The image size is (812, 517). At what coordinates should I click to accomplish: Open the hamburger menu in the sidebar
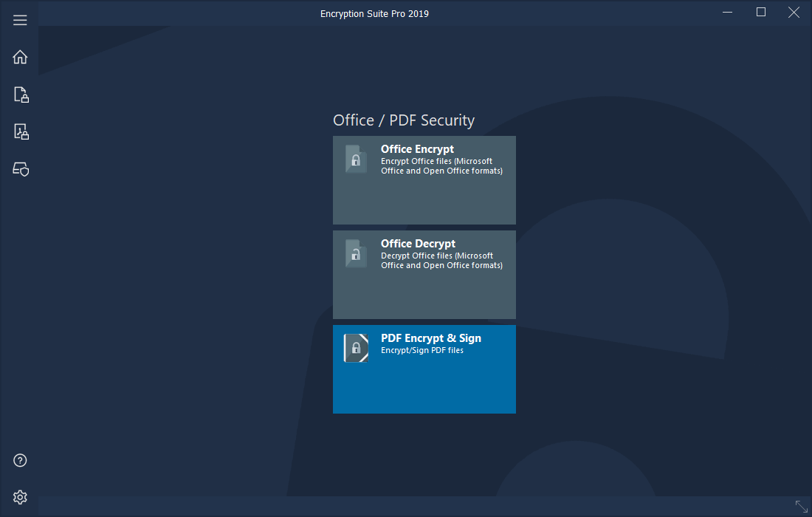(x=20, y=20)
